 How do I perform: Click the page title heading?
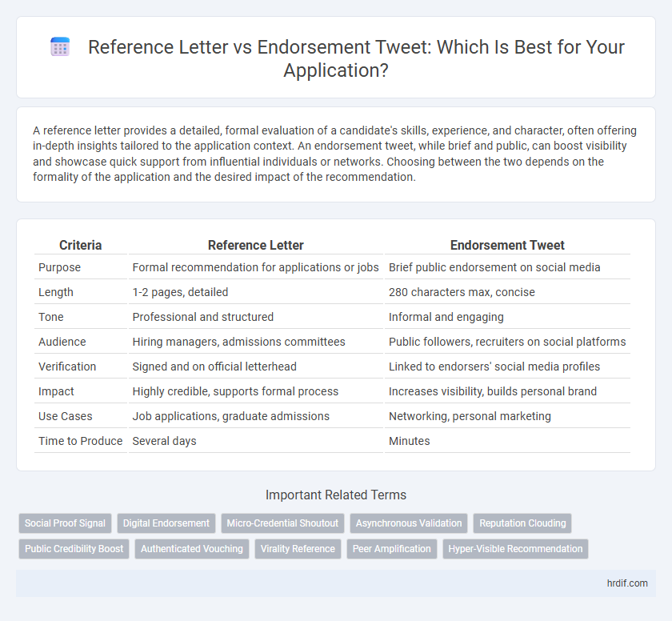coord(356,58)
